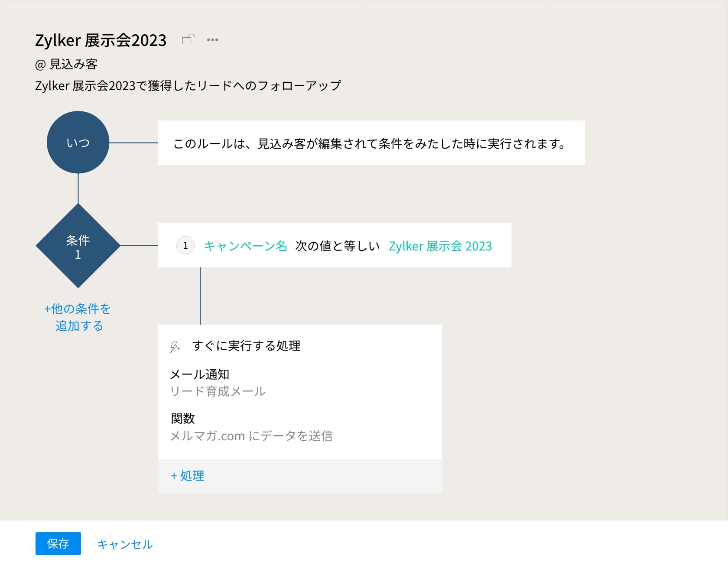The image size is (728, 566).
Task: Click the 保存 save button
Action: point(58,543)
